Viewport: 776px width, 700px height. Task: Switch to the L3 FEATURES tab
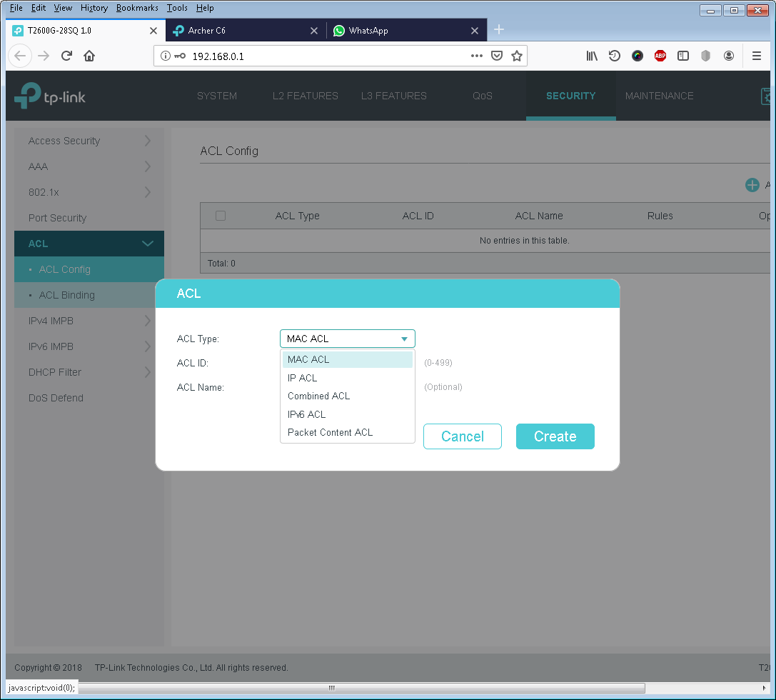tap(394, 96)
